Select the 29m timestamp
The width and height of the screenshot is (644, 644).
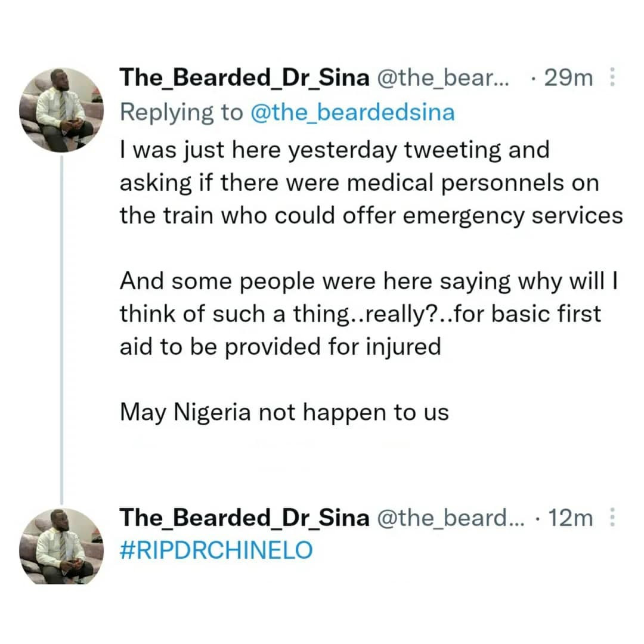(568, 77)
